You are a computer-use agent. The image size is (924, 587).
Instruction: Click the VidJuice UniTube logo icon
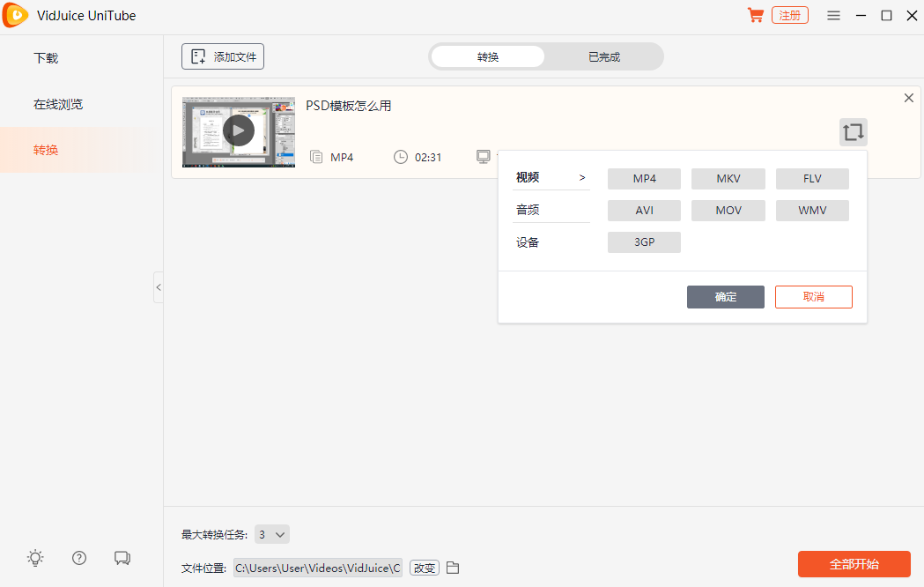[15, 15]
